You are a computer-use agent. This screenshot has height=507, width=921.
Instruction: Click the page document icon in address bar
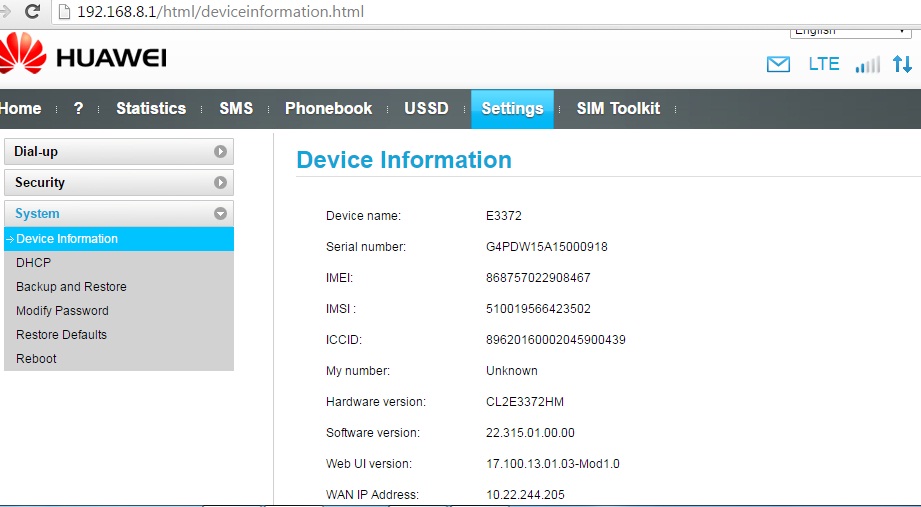(x=64, y=11)
